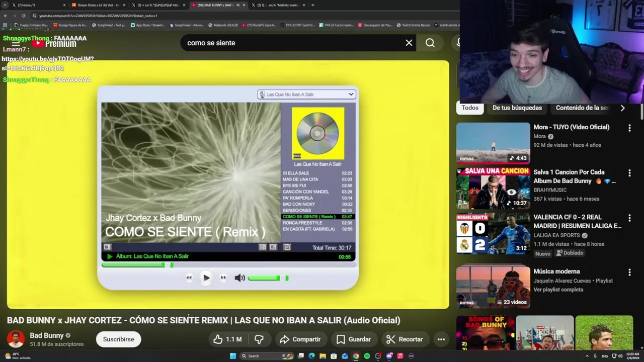Open the Música moderna playlist thumbnail
Screen dimensions: 644x362
pos(493,287)
